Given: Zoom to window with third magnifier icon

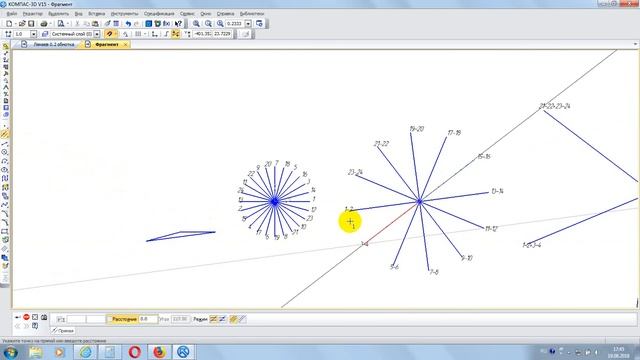Looking at the screenshot, I should (x=220, y=24).
